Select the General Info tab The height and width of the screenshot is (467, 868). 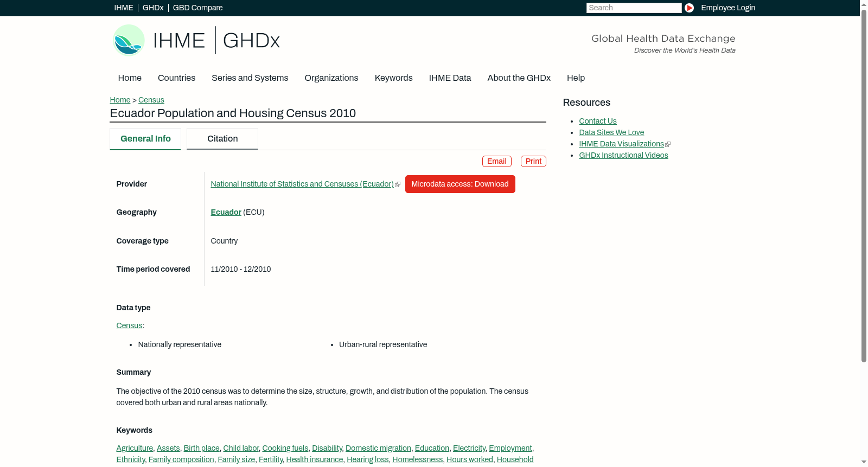click(145, 139)
